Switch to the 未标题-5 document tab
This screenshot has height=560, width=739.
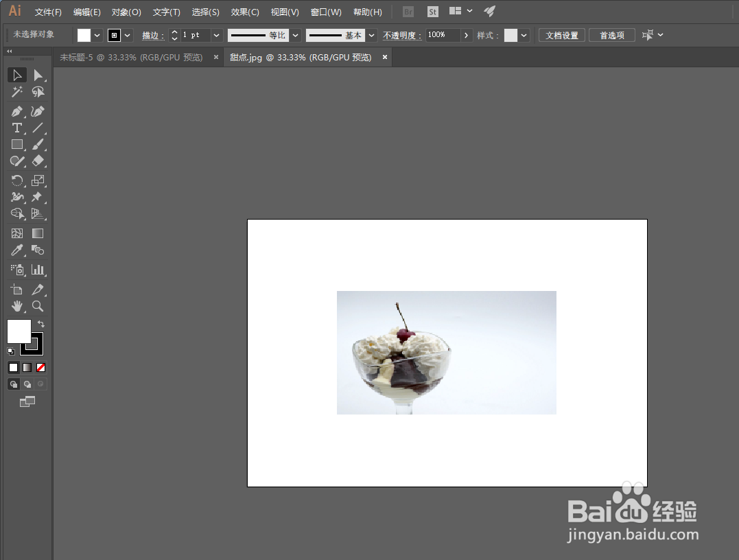pyautogui.click(x=131, y=58)
